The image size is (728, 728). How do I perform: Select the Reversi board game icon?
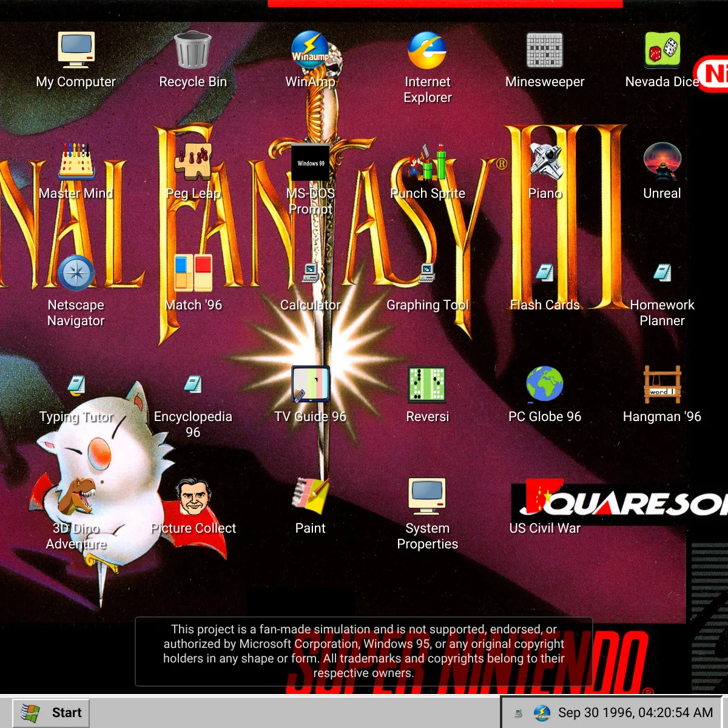[427, 385]
